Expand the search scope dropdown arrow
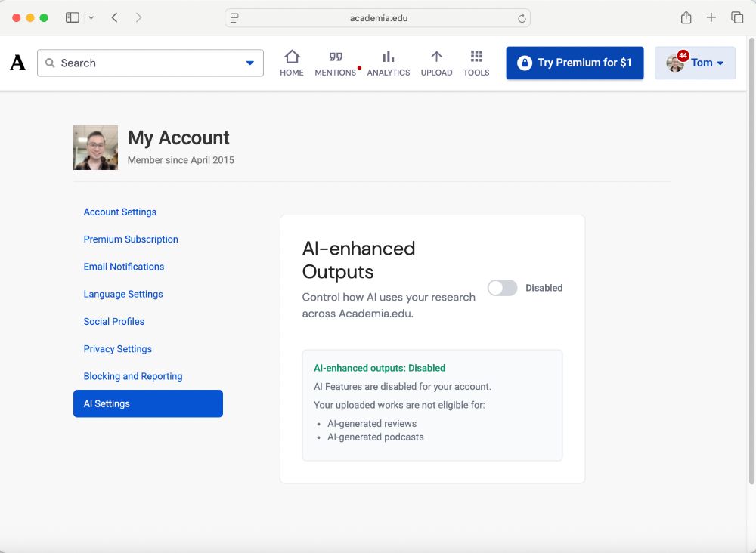This screenshot has height=553, width=756. pos(249,63)
